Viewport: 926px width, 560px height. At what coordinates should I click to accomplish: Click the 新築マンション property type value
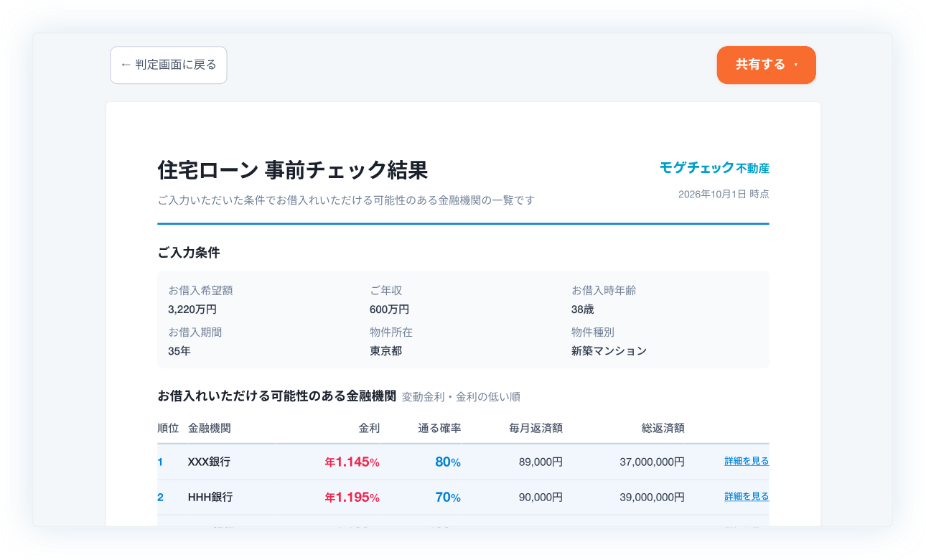click(609, 351)
